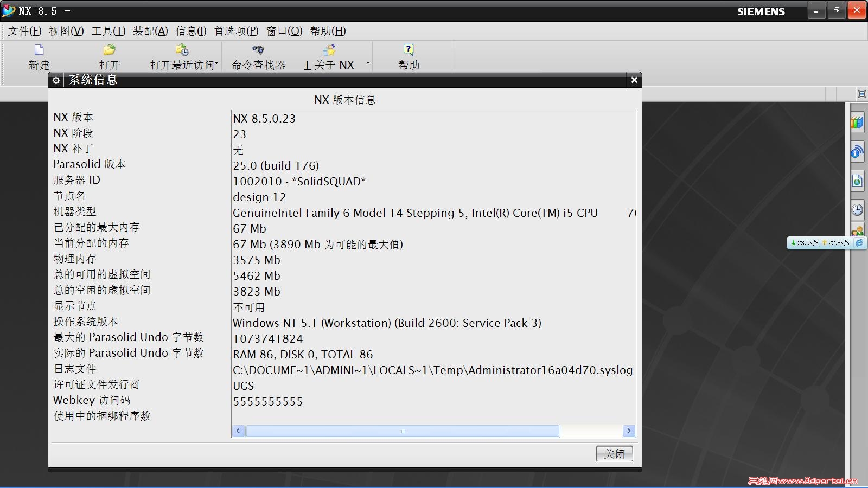Minimize the NX 8.5 window
The height and width of the screenshot is (488, 868).
point(816,11)
